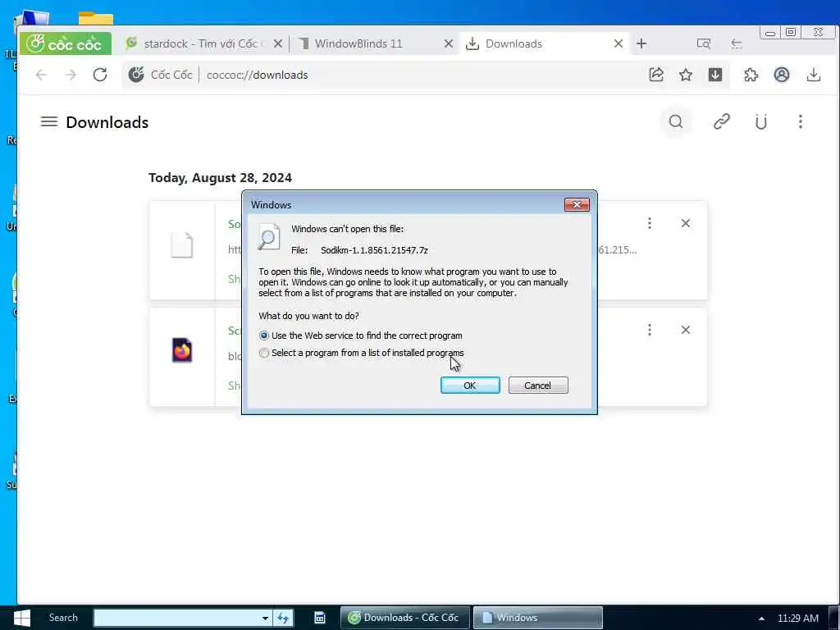Bookmark this page with the star
This screenshot has width=840, height=630.
pos(686,75)
